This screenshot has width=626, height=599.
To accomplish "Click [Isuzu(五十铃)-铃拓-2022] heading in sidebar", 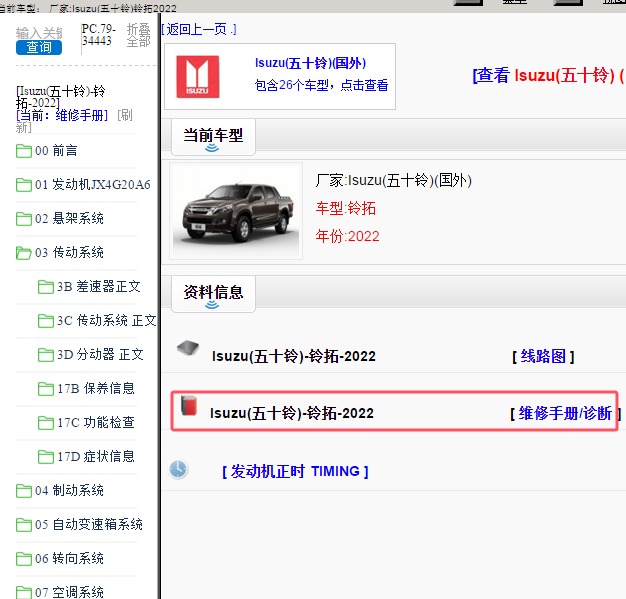I will coord(60,97).
